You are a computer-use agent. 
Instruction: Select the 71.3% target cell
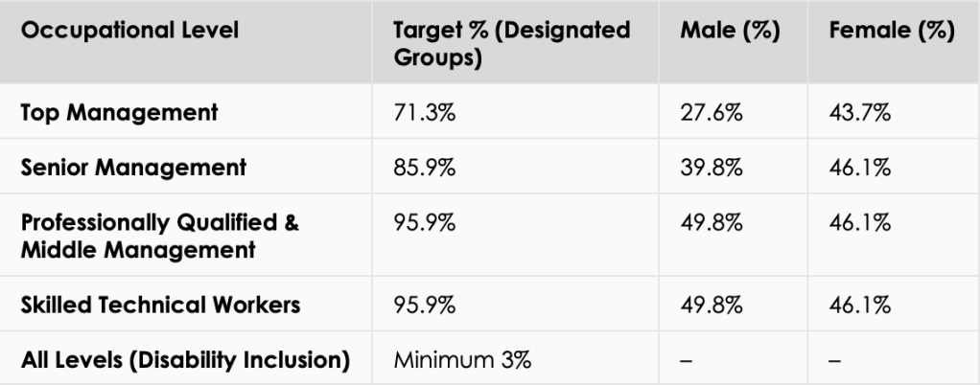tap(419, 113)
